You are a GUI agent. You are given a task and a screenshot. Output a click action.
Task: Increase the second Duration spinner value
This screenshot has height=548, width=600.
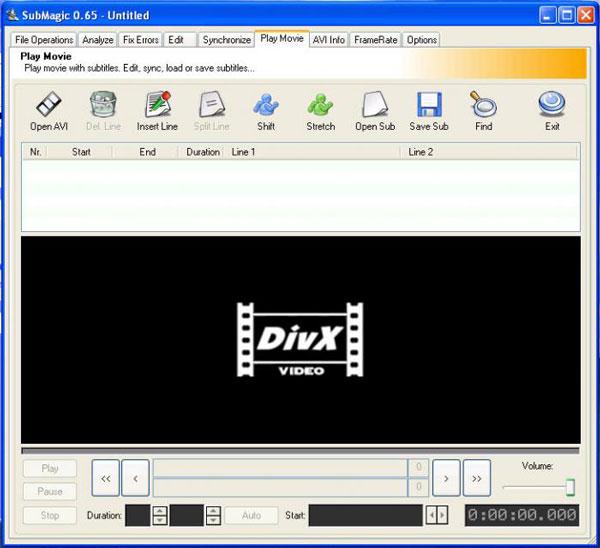[x=213, y=511]
